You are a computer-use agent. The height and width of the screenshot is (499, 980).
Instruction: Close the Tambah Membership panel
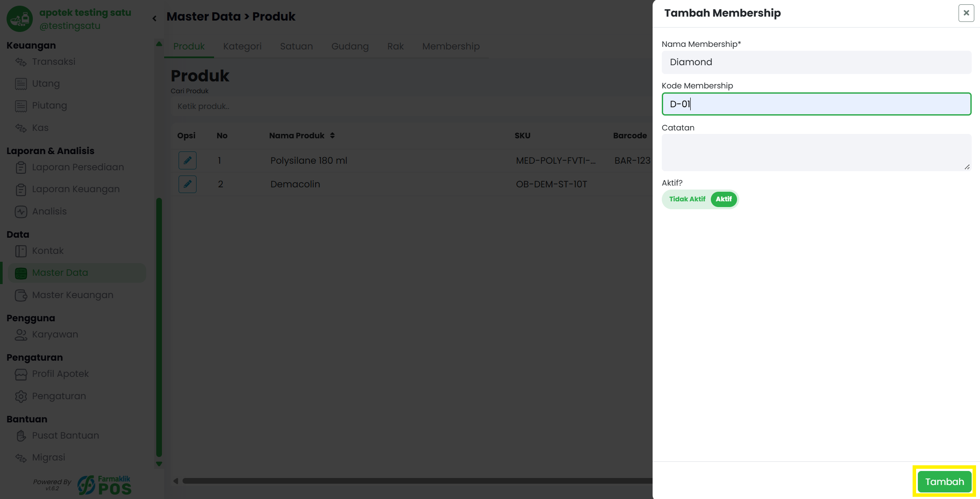966,13
